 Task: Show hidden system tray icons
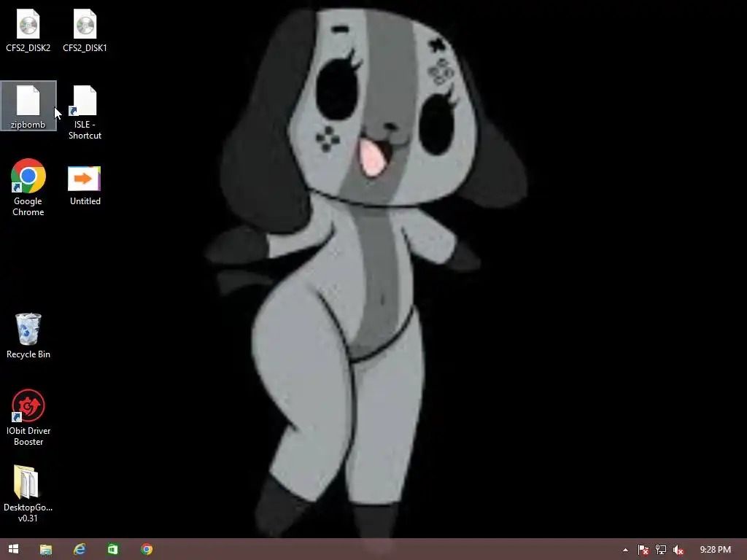click(x=625, y=550)
